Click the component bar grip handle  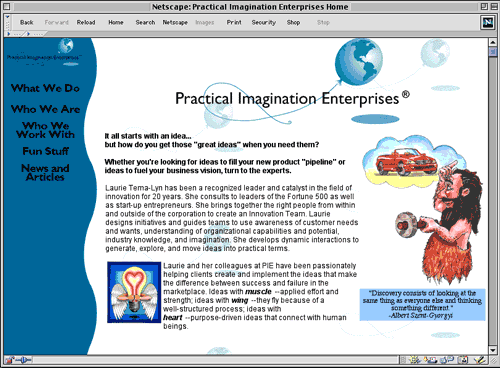[403, 360]
